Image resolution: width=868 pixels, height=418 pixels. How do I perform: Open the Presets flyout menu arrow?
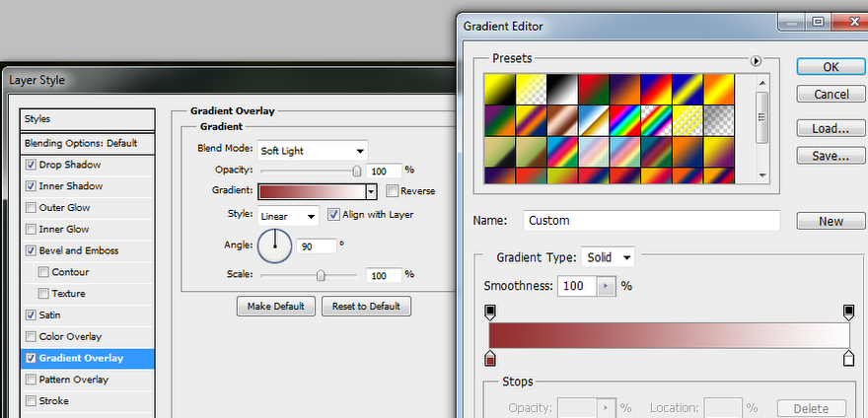[x=756, y=61]
